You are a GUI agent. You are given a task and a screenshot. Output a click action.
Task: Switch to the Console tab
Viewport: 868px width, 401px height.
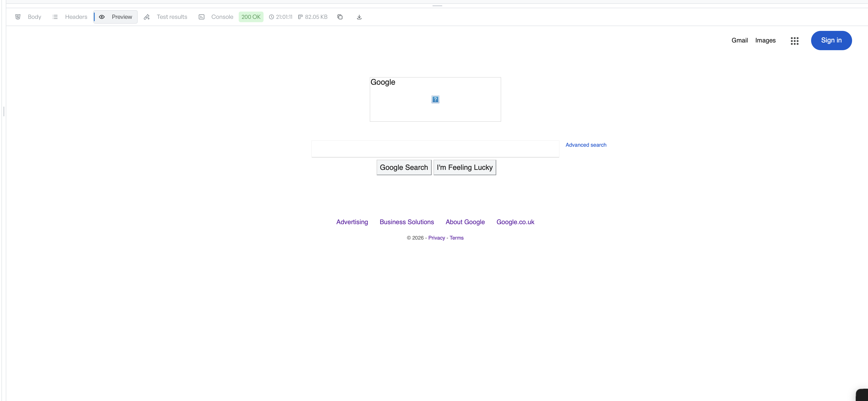coord(216,17)
